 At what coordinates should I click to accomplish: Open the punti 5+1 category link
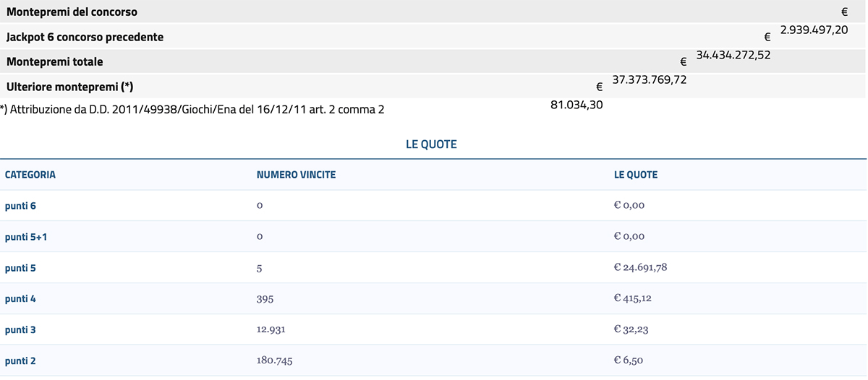pyautogui.click(x=25, y=237)
